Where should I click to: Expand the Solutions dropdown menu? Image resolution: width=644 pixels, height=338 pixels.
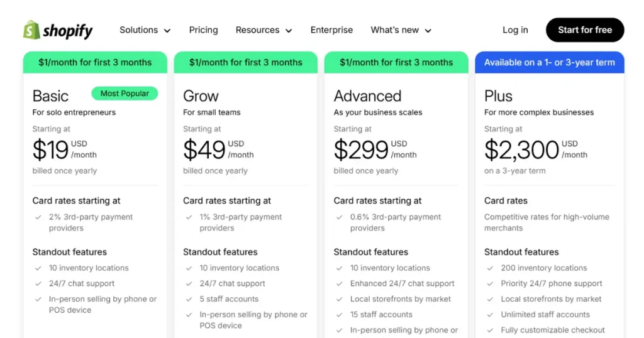145,30
